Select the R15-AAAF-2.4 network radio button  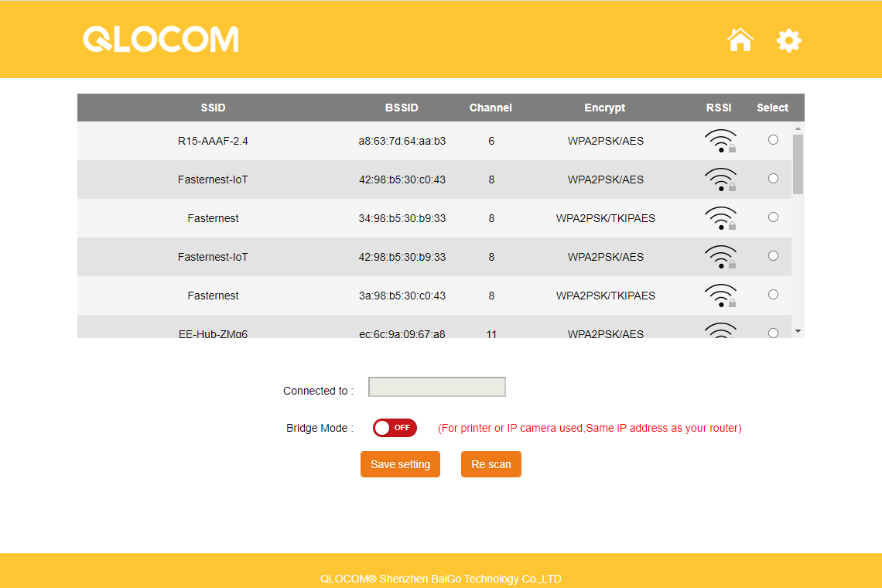tap(773, 139)
